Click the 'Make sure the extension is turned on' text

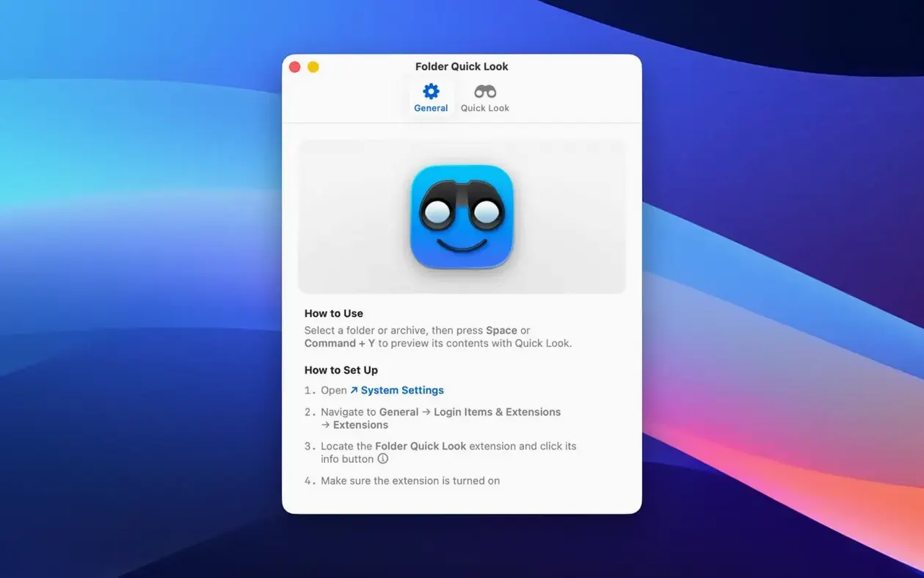[x=410, y=481]
